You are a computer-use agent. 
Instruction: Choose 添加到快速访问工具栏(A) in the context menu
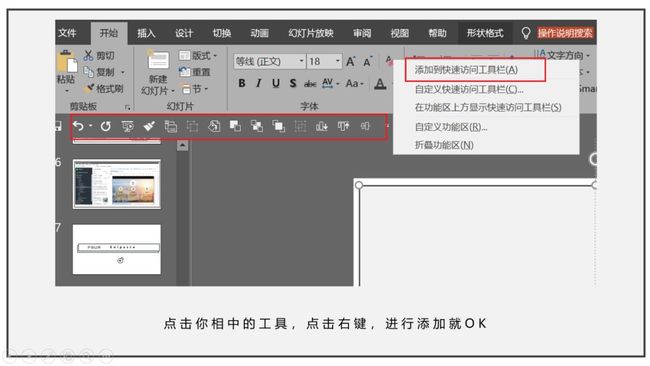[466, 70]
